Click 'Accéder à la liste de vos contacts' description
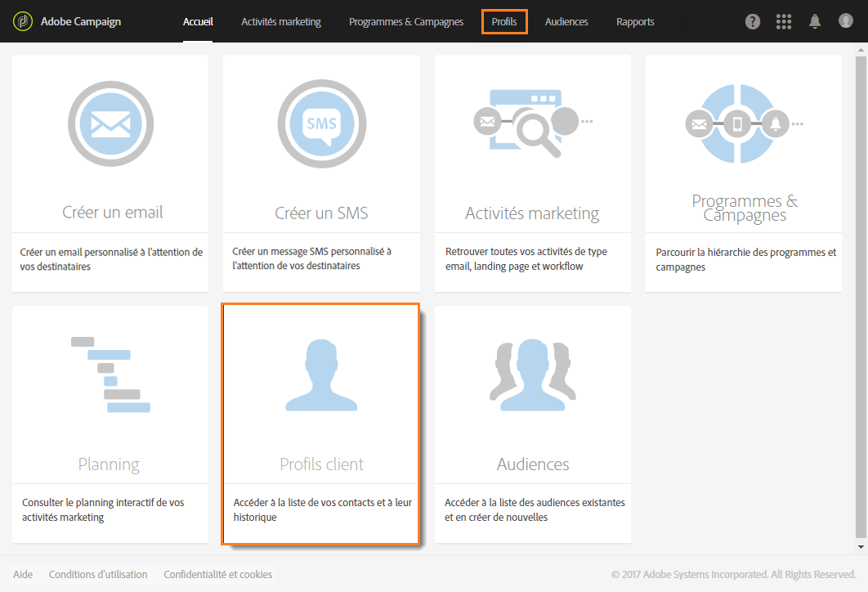This screenshot has width=868, height=592. point(322,509)
